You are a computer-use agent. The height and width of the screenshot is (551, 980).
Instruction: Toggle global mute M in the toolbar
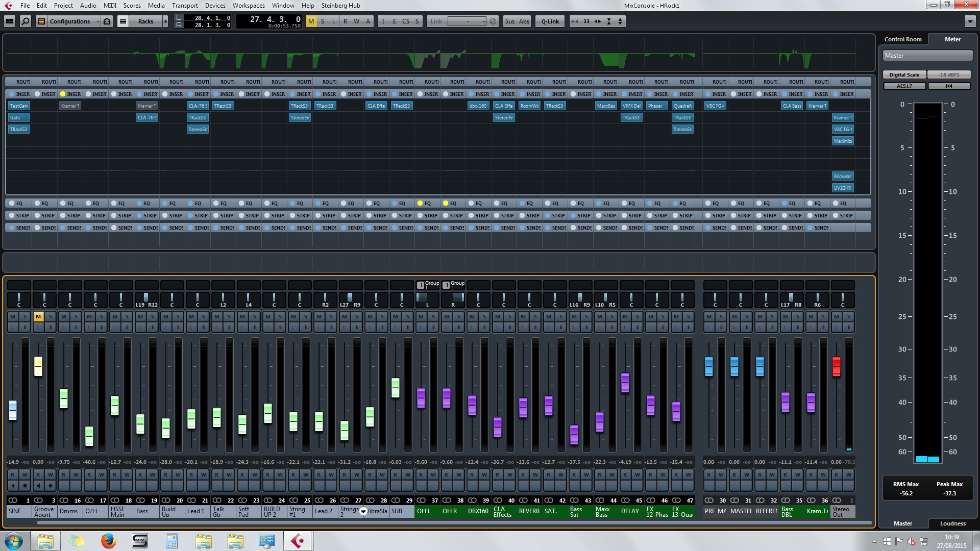click(311, 21)
